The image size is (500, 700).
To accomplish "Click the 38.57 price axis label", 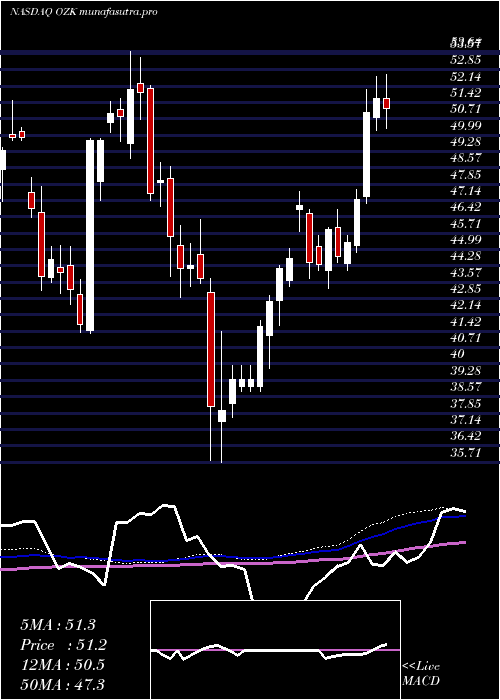I will [466, 387].
